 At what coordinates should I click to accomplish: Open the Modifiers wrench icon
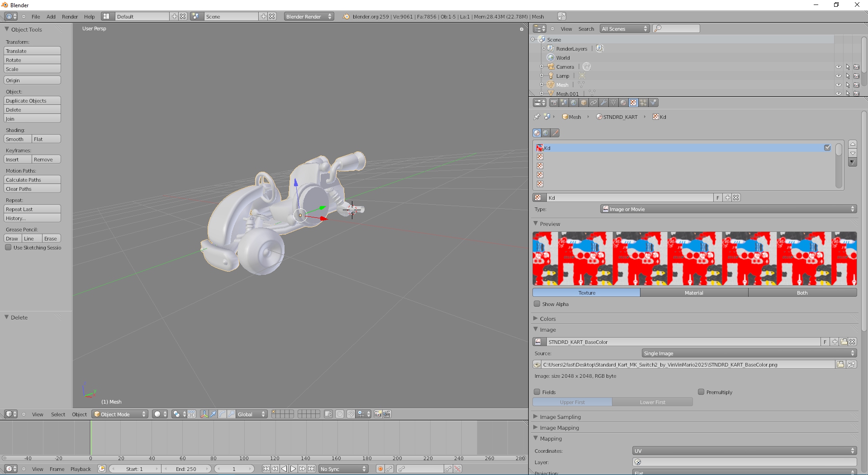coord(604,103)
